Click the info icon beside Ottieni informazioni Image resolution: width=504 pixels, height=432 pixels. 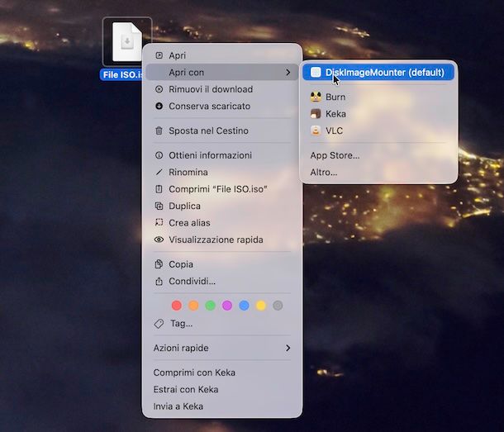click(159, 155)
